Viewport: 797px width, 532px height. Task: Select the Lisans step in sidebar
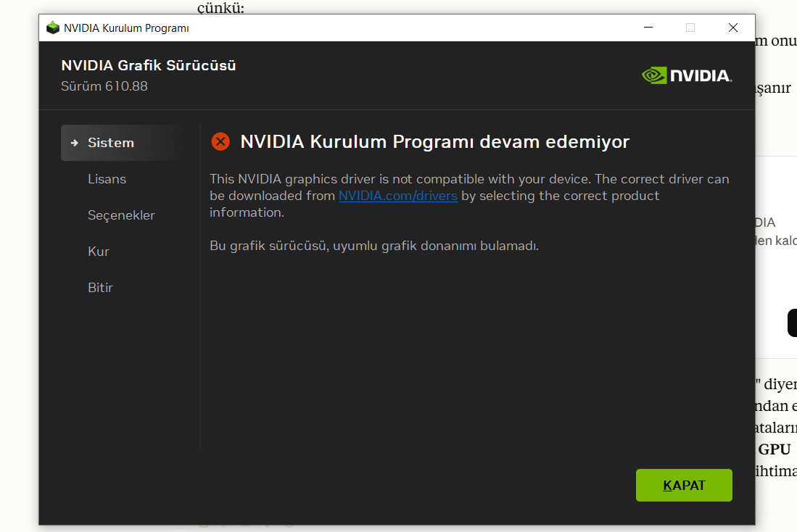click(107, 179)
